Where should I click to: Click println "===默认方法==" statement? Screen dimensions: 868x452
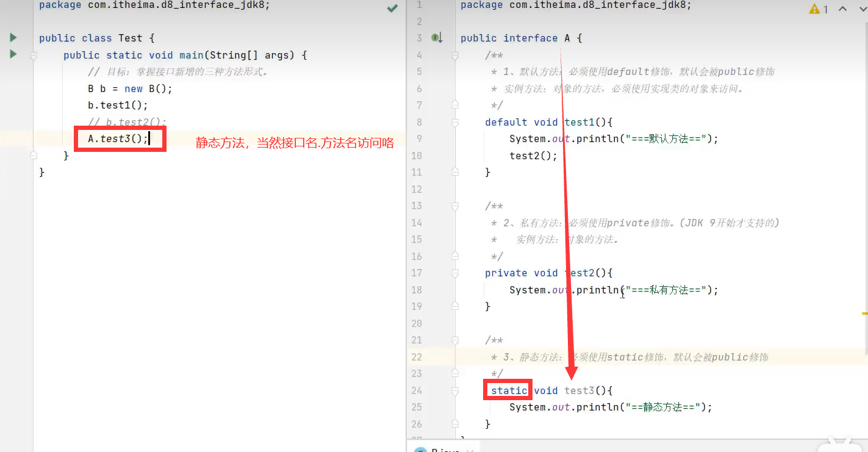coord(614,138)
